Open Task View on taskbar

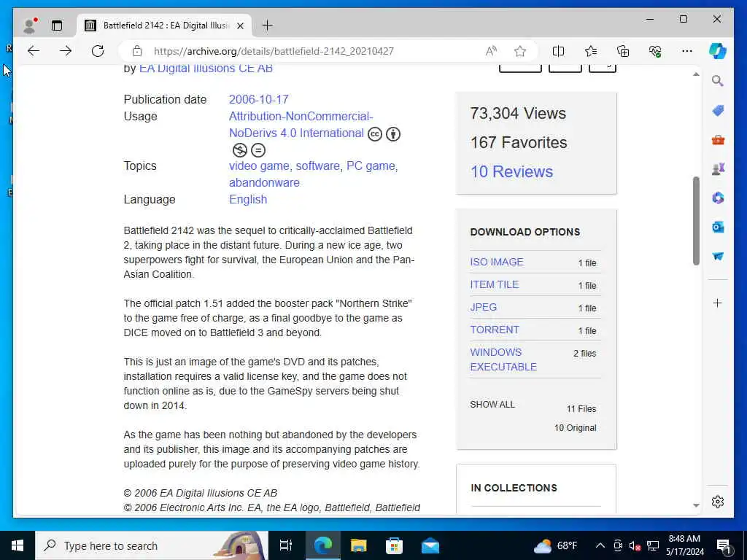tap(286, 545)
